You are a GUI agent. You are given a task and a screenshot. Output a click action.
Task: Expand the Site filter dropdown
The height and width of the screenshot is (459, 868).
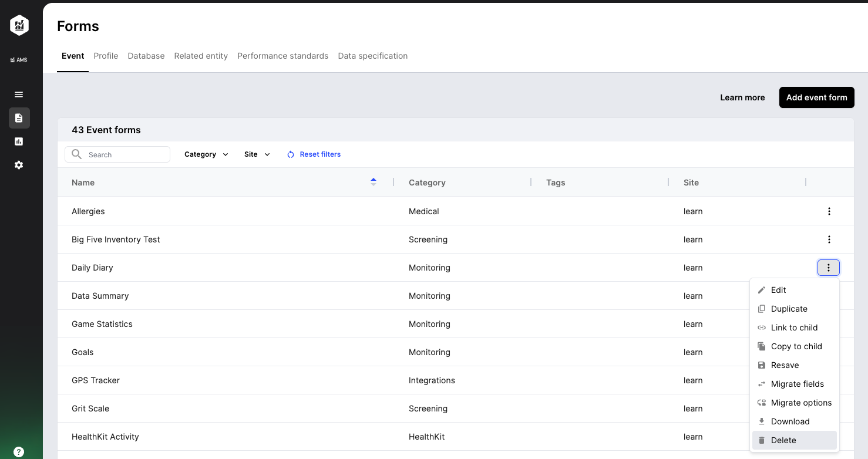pos(257,154)
